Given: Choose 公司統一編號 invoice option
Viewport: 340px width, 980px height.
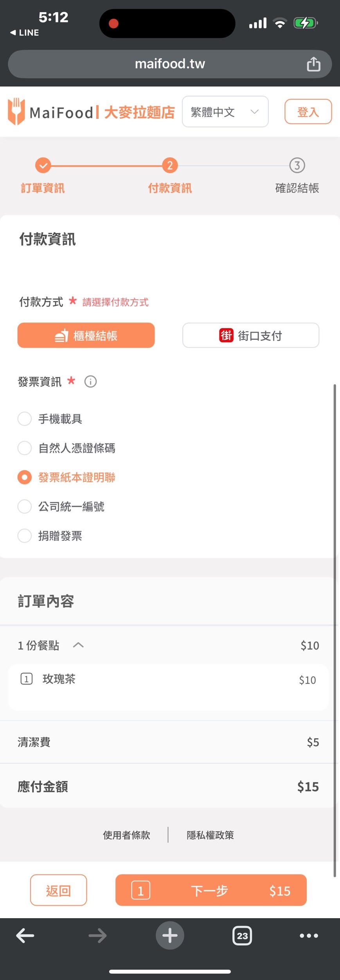Looking at the screenshot, I should 25,506.
